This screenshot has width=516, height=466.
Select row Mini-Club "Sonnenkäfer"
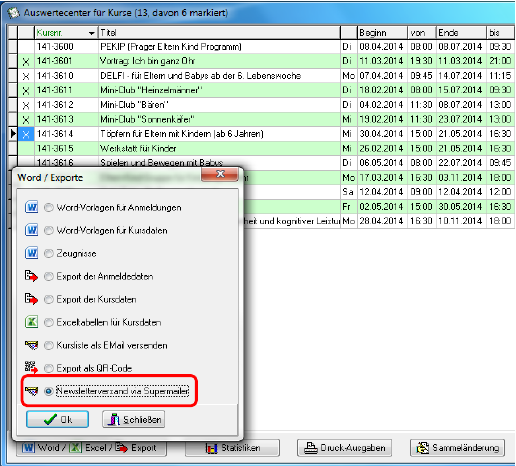261,119
